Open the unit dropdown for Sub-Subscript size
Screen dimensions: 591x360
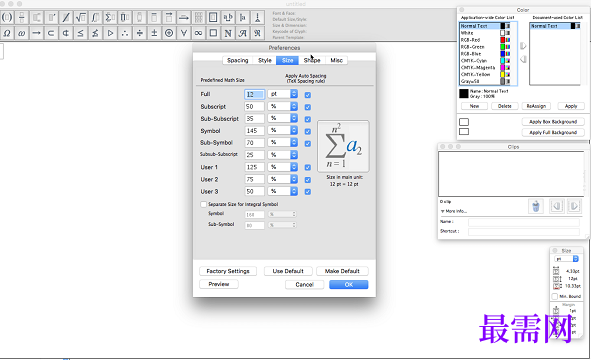click(x=283, y=118)
